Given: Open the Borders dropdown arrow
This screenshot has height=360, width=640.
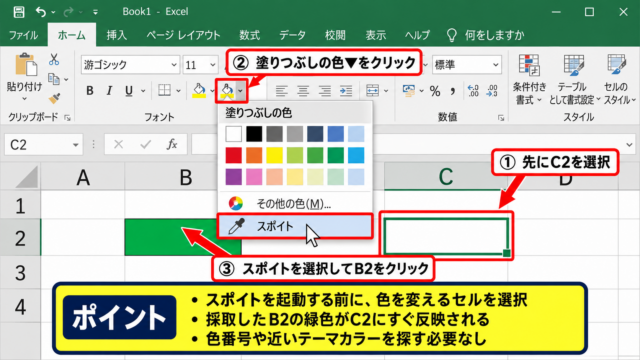Looking at the screenshot, I should [x=178, y=91].
